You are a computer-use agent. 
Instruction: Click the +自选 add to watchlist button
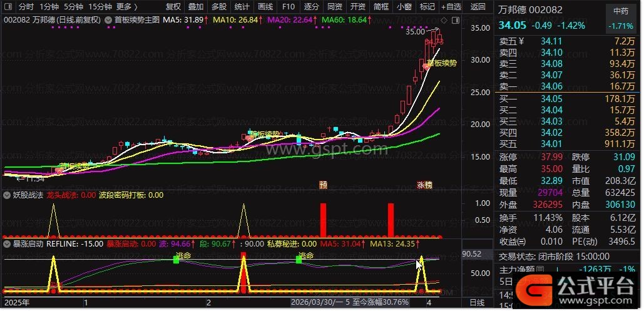pos(451,7)
